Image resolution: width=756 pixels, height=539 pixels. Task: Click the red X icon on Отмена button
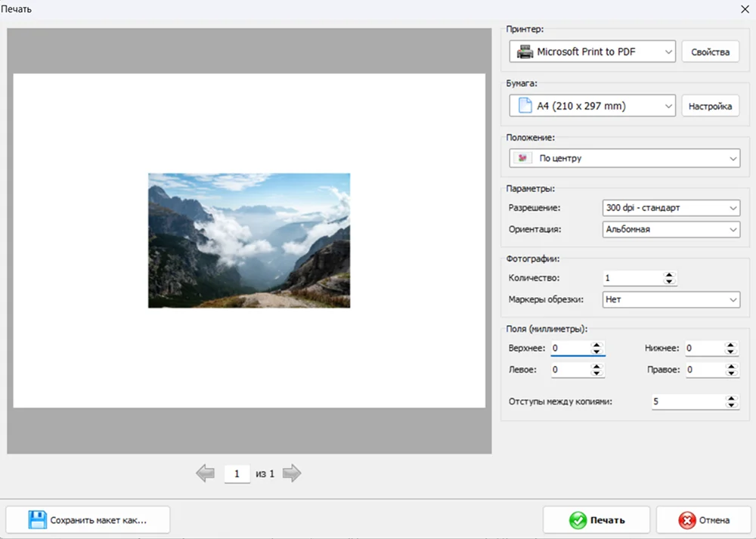687,520
